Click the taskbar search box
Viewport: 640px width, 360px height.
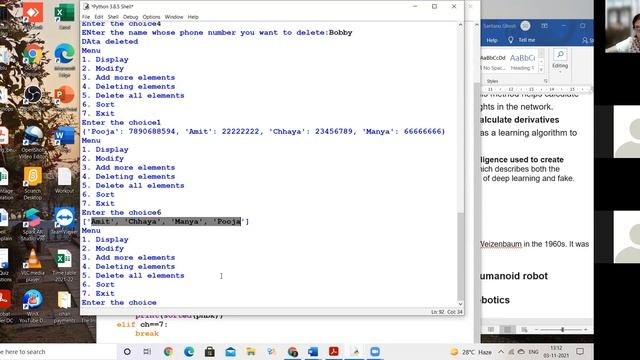point(58,351)
